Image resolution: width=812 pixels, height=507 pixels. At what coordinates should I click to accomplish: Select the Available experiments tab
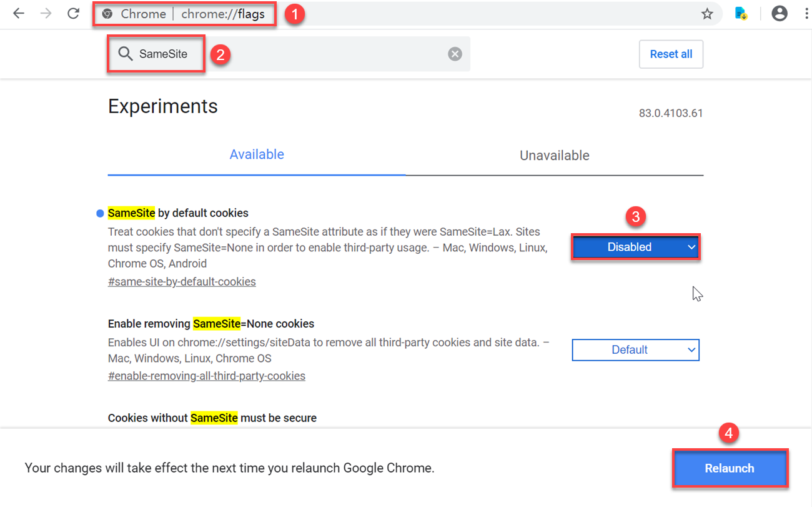point(257,154)
